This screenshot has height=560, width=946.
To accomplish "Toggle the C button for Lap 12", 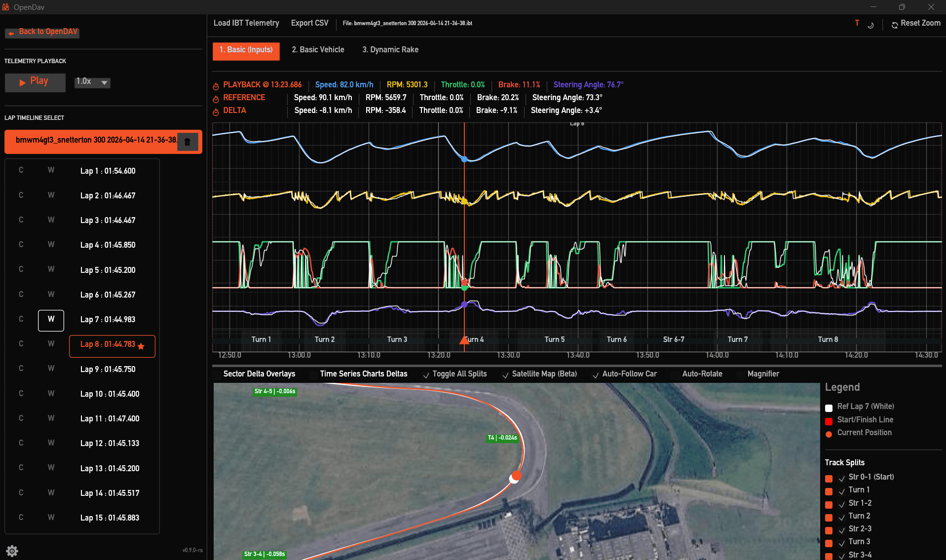I will pyautogui.click(x=21, y=443).
